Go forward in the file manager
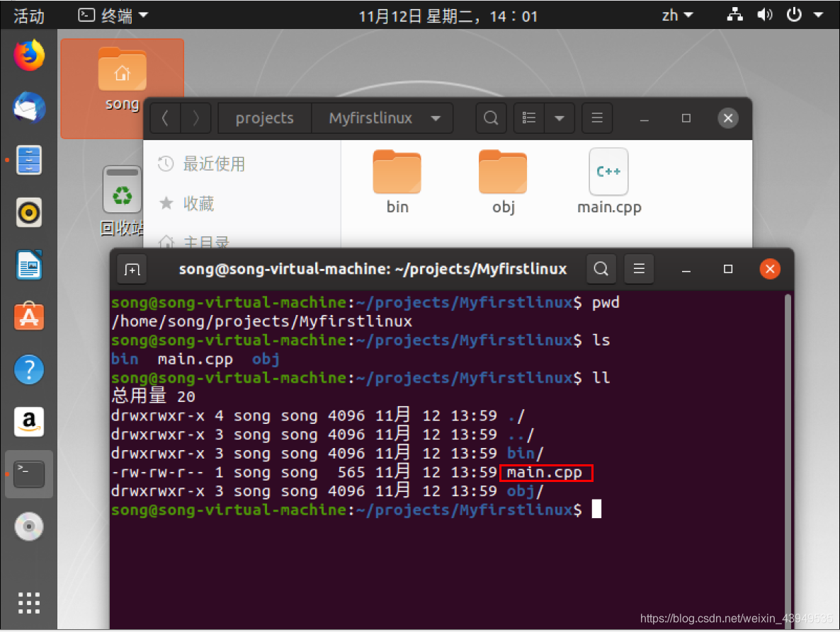This screenshot has width=840, height=632. pos(196,118)
